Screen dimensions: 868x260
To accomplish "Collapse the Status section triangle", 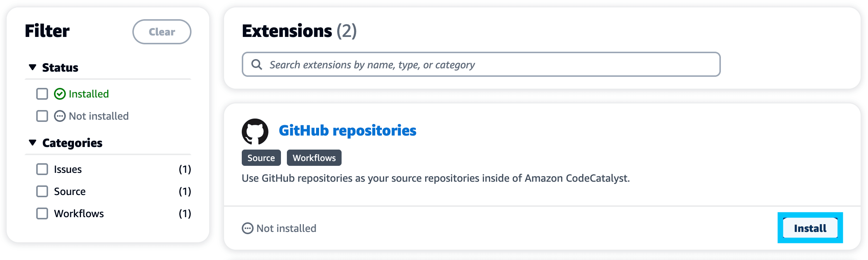I will [33, 67].
